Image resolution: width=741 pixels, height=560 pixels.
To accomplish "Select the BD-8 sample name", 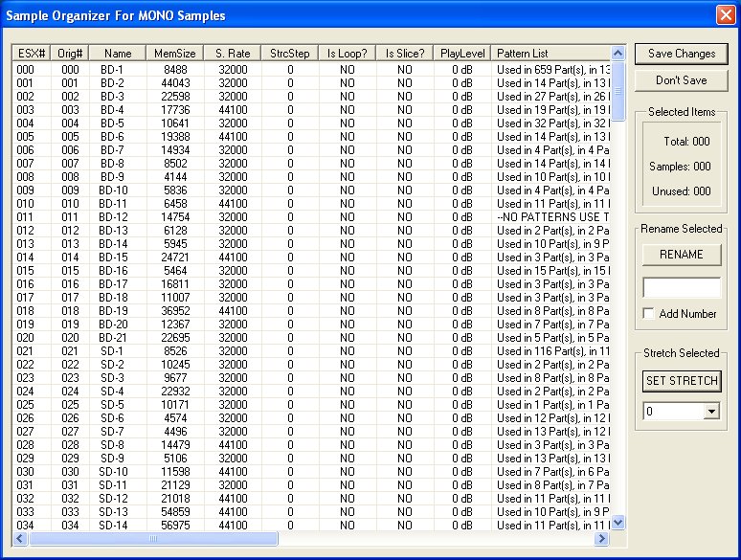I will point(112,164).
